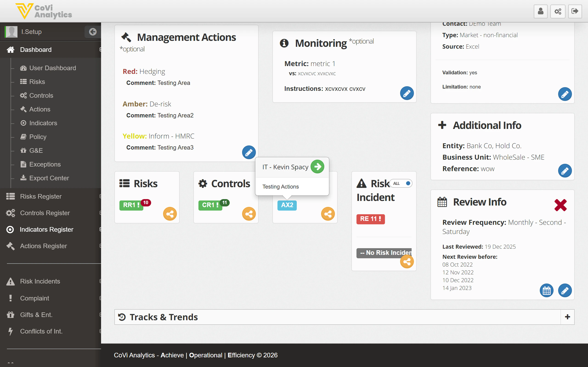The image size is (588, 367).
Task: Open the settings gears icon in header
Action: point(558,11)
